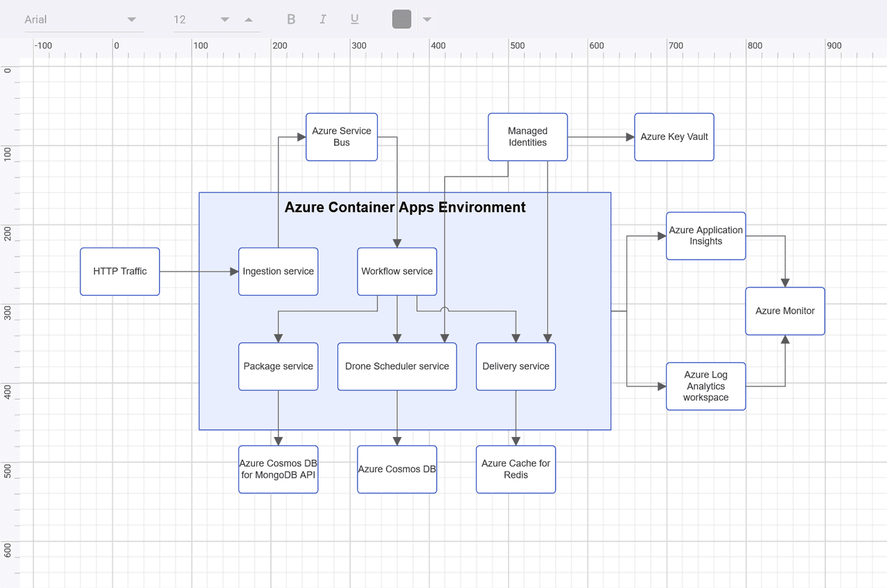The height and width of the screenshot is (588, 887).
Task: Select the Delivery service node
Action: coord(516,366)
